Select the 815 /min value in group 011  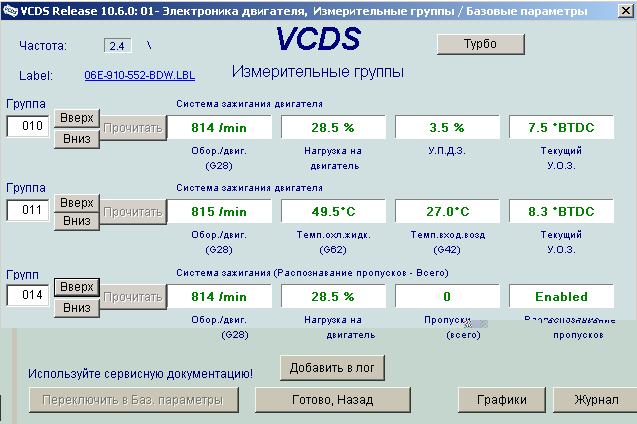(x=219, y=212)
